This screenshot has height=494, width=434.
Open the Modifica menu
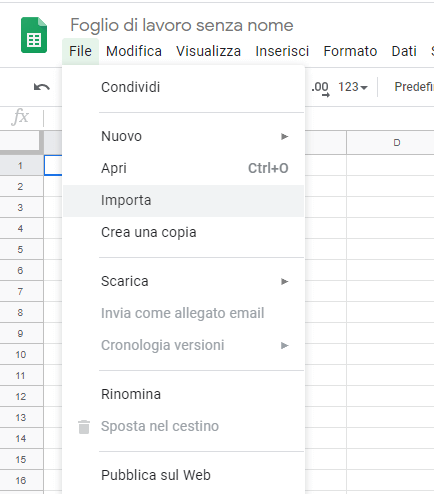(134, 51)
